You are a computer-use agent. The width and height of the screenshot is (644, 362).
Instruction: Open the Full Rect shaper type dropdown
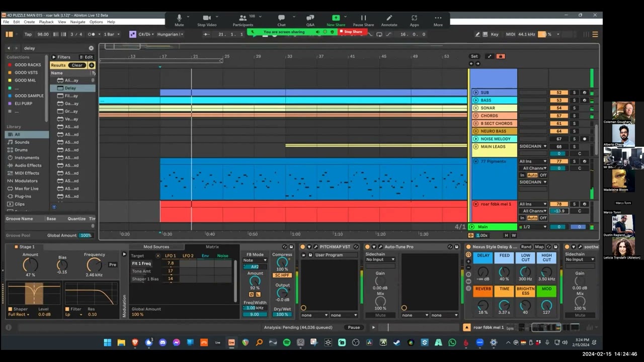tap(19, 315)
